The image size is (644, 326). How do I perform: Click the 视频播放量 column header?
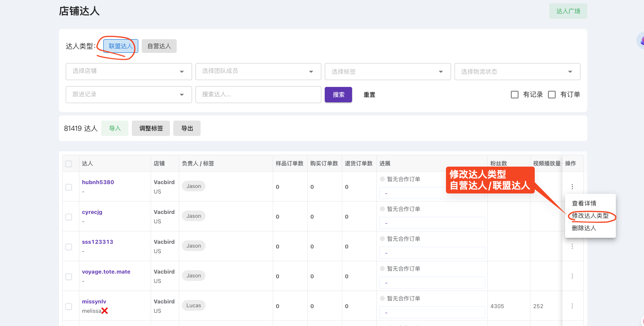point(547,164)
